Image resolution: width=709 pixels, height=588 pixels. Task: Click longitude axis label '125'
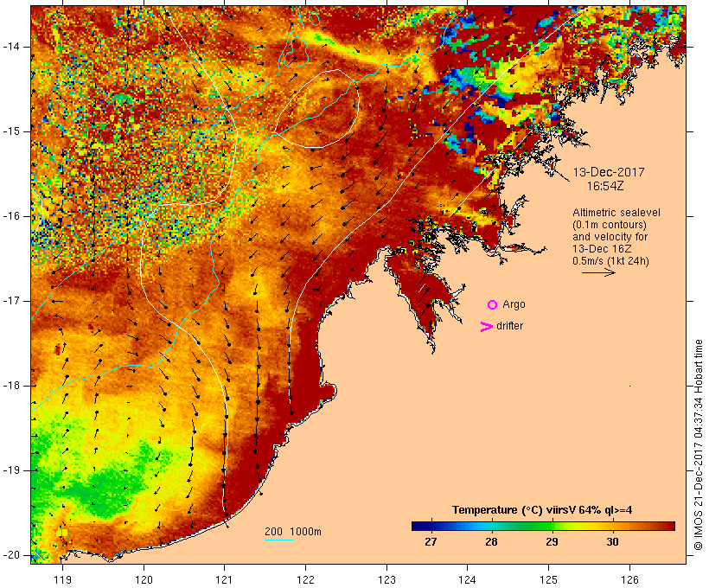click(549, 579)
